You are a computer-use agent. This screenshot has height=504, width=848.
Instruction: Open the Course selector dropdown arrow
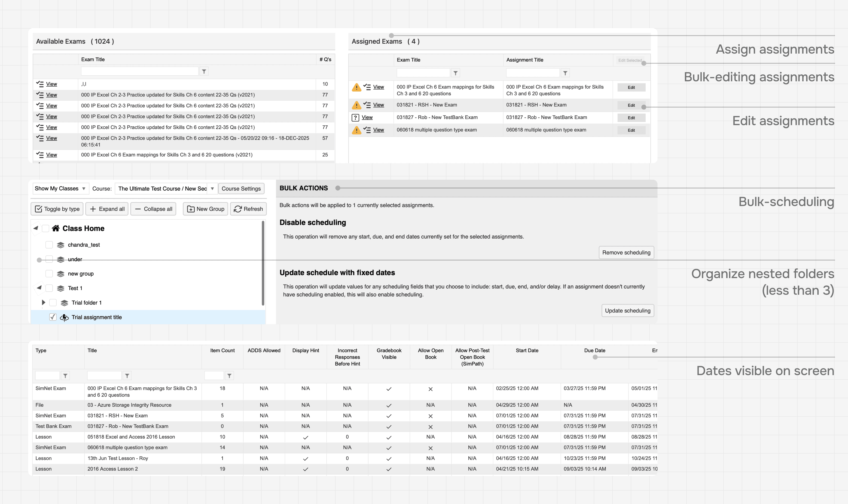pyautogui.click(x=212, y=188)
